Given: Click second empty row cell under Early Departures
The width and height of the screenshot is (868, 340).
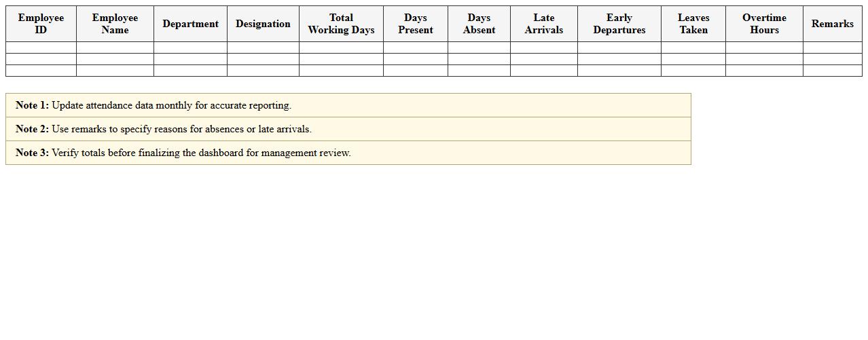Looking at the screenshot, I should point(619,59).
